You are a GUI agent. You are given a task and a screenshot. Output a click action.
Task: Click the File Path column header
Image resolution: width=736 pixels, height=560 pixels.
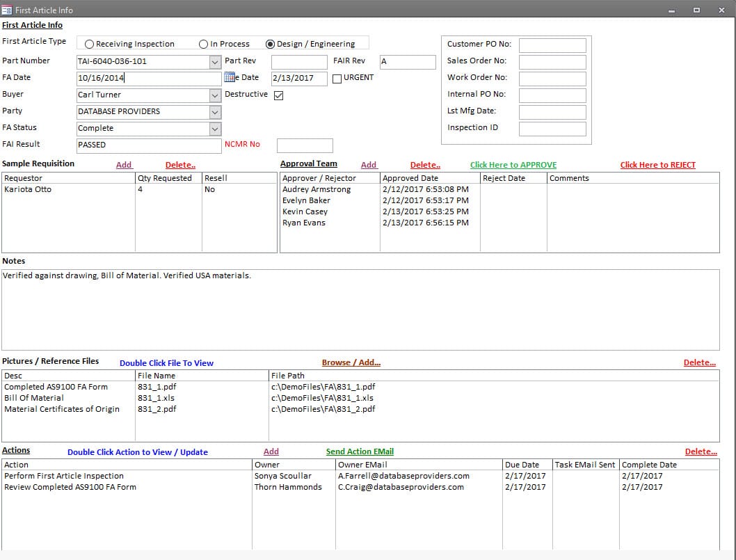pyautogui.click(x=495, y=376)
